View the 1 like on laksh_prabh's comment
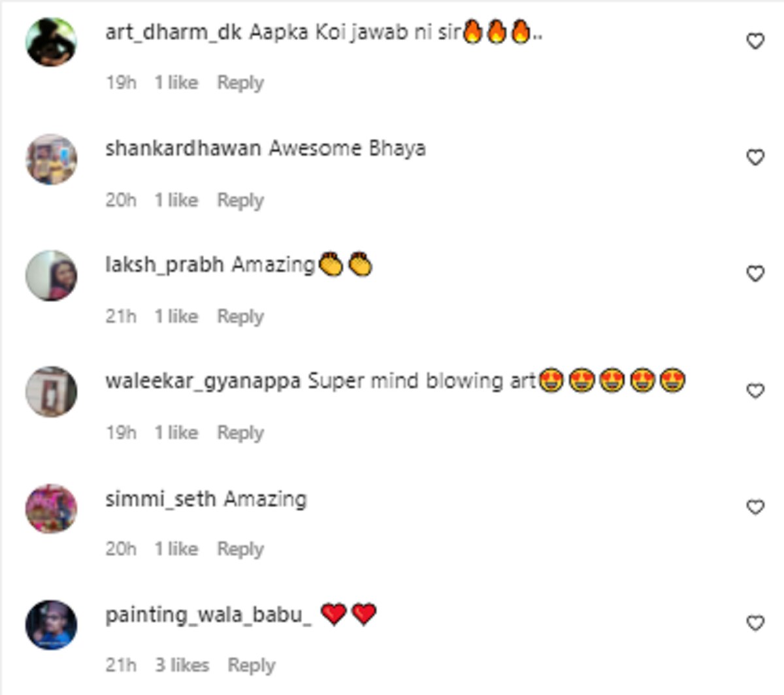Screen dimensions: 784x695 176,316
